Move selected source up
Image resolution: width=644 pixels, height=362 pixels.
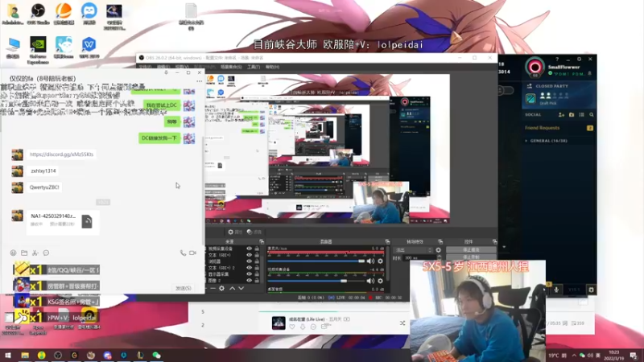[232, 289]
